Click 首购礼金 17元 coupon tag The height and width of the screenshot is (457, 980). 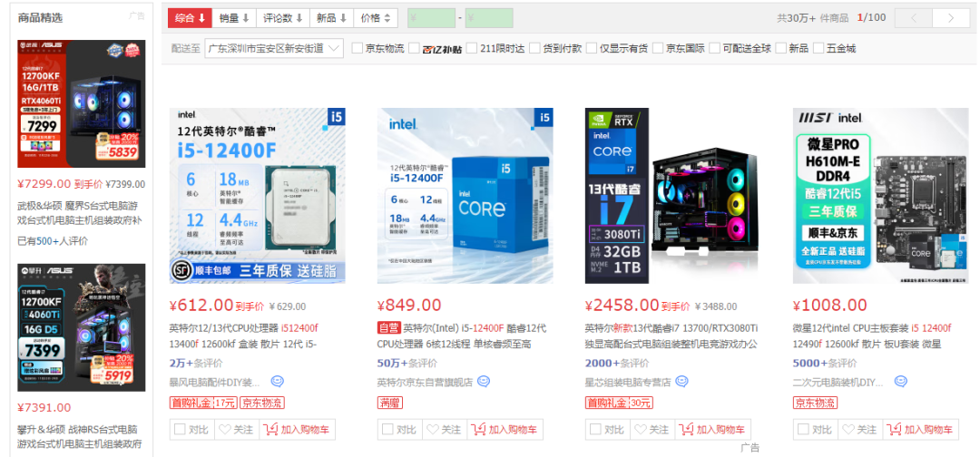point(203,403)
